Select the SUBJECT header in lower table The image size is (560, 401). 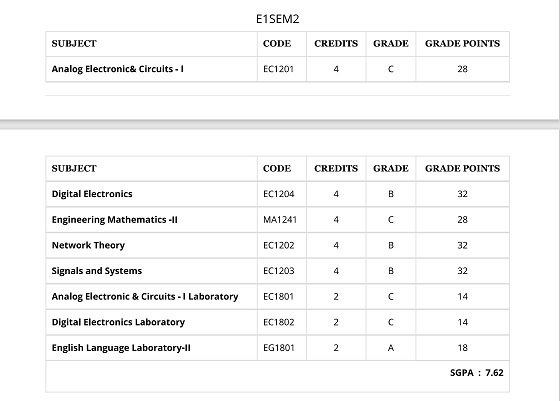click(x=74, y=169)
